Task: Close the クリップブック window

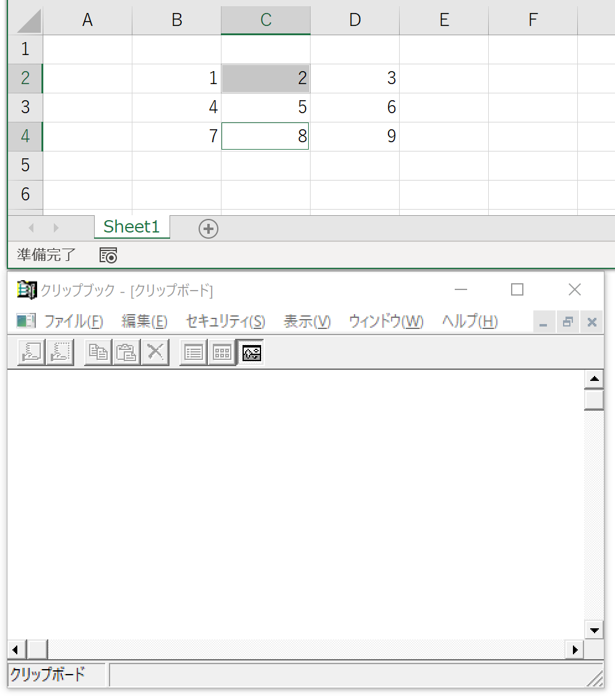Action: (x=575, y=290)
